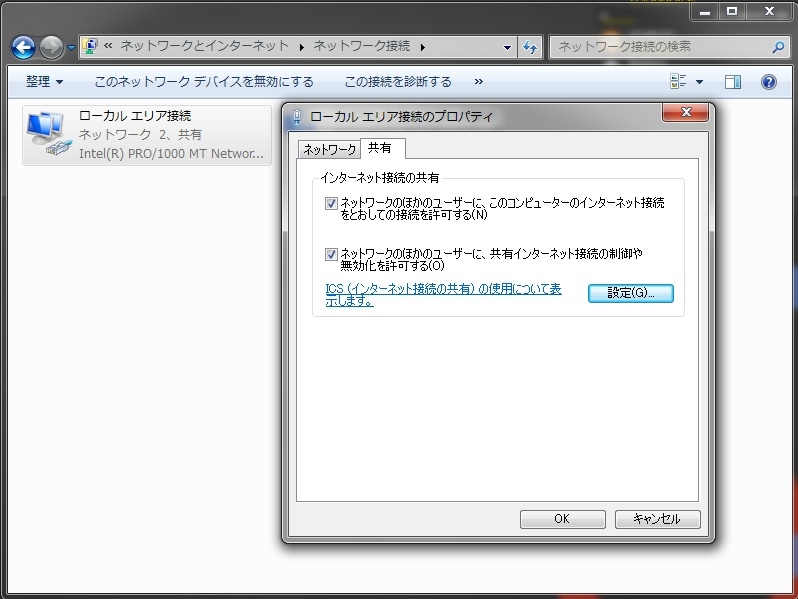Click the network folder icon in address bar
798x599 pixels.
[90, 46]
